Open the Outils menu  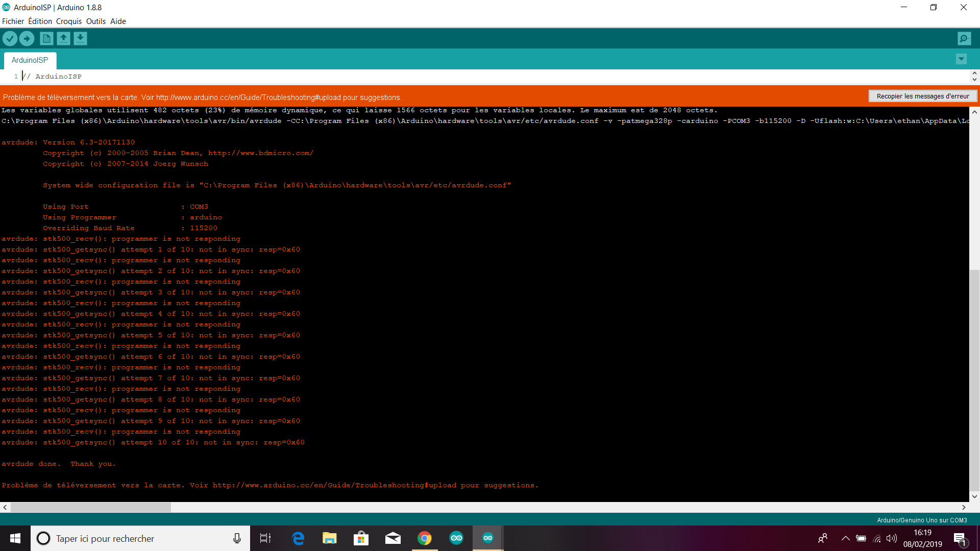click(95, 21)
